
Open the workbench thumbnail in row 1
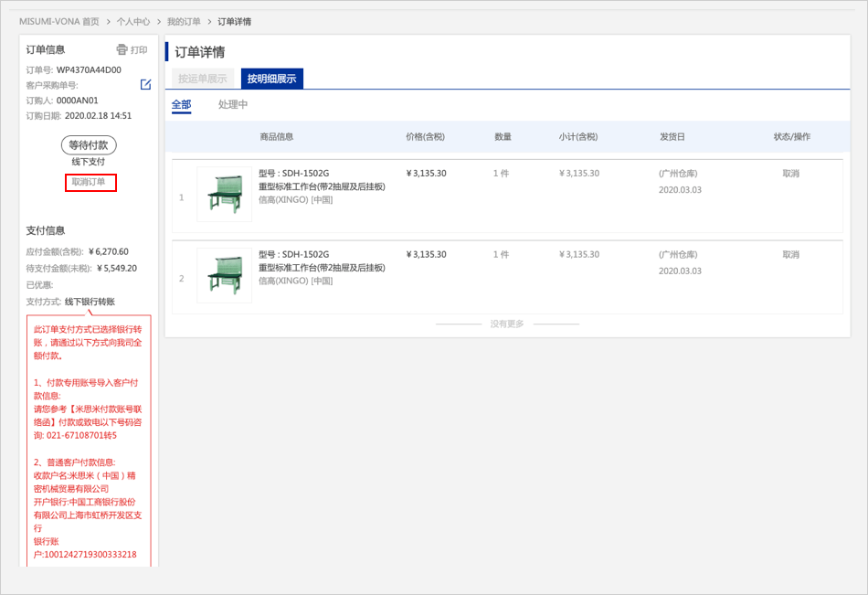[x=224, y=194]
